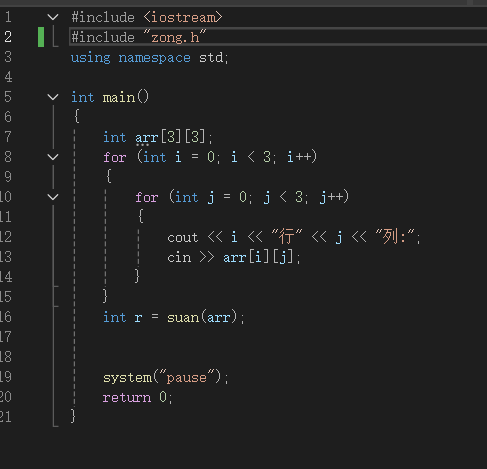Click the cout statement on line 12
This screenshot has height=469, width=487.
[294, 237]
